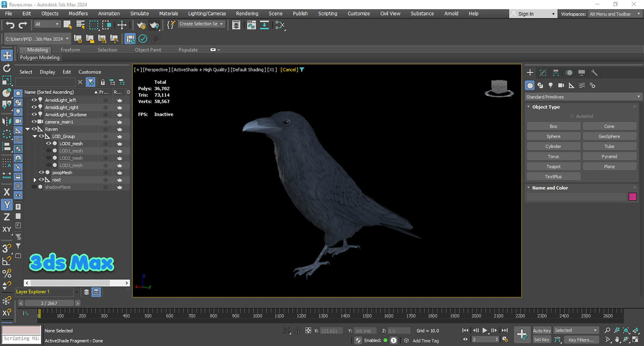Go to the end frame

505,330
